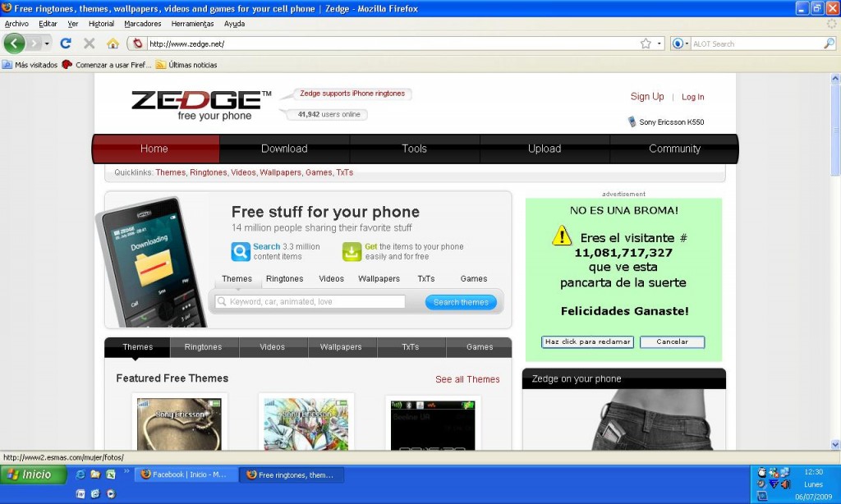The width and height of the screenshot is (841, 504).
Task: Click the Search themes button
Action: [461, 302]
